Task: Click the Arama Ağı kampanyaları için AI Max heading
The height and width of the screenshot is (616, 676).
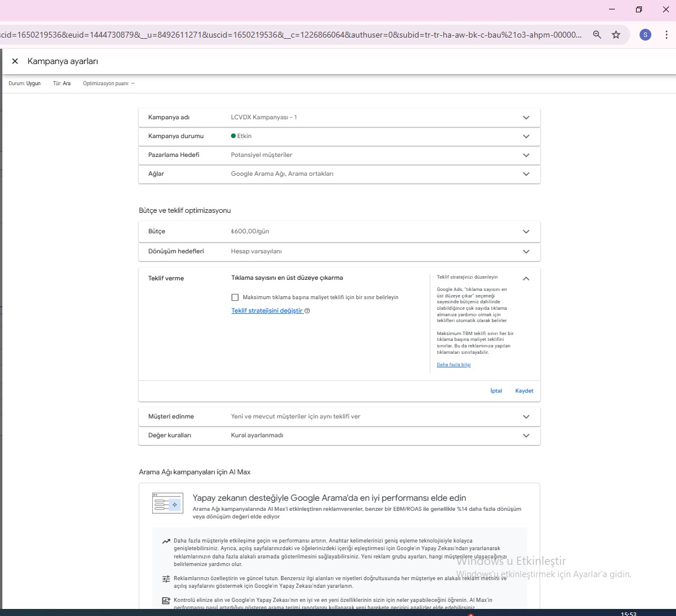Action: pyautogui.click(x=195, y=472)
